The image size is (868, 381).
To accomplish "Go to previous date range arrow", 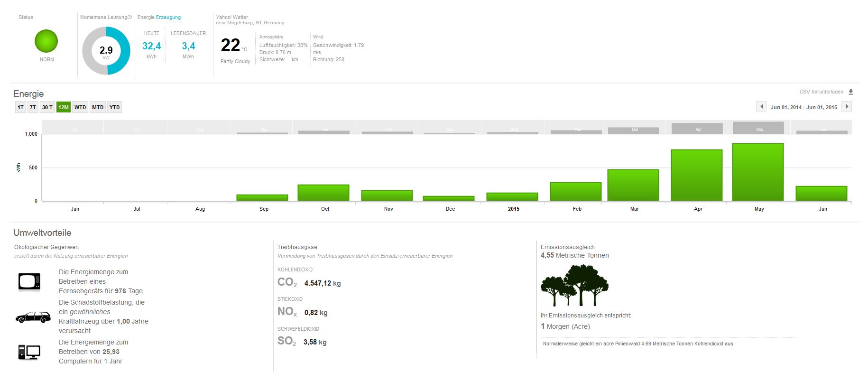I will (x=761, y=106).
